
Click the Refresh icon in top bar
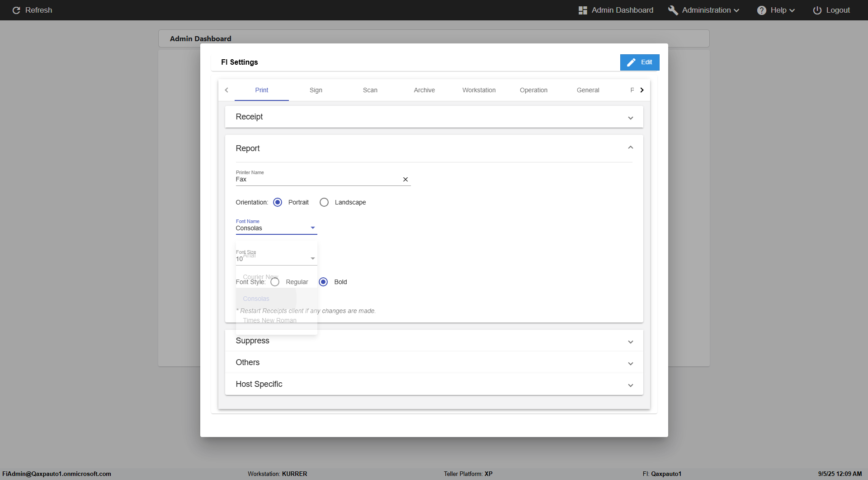(16, 10)
